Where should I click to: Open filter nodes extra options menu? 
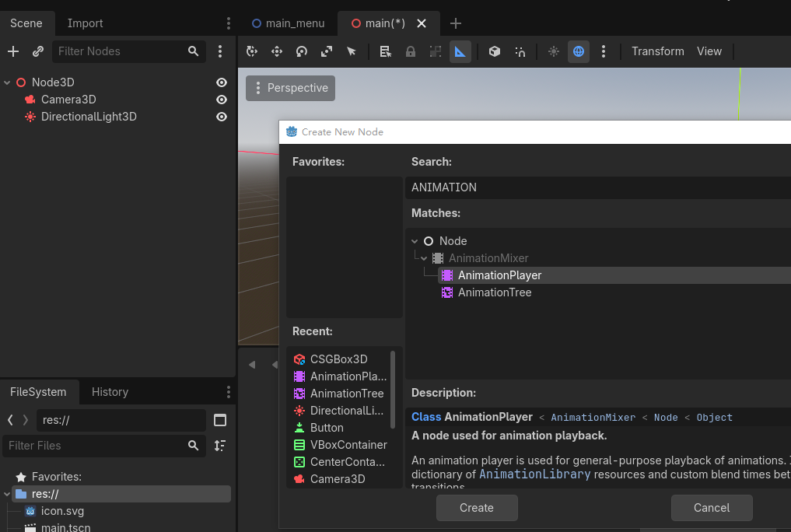click(x=220, y=51)
